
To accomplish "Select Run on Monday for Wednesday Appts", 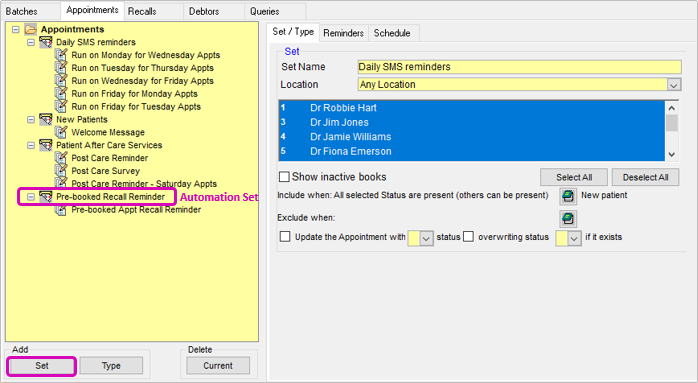I will pos(146,55).
